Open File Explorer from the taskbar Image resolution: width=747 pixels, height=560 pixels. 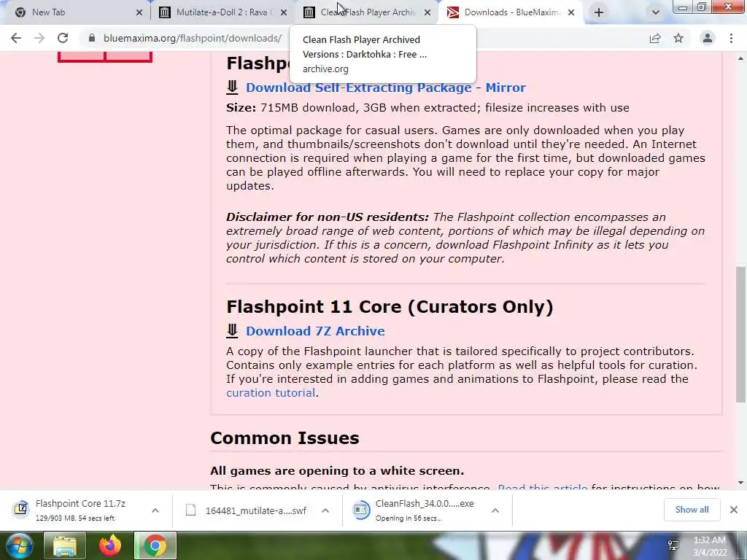click(x=64, y=545)
